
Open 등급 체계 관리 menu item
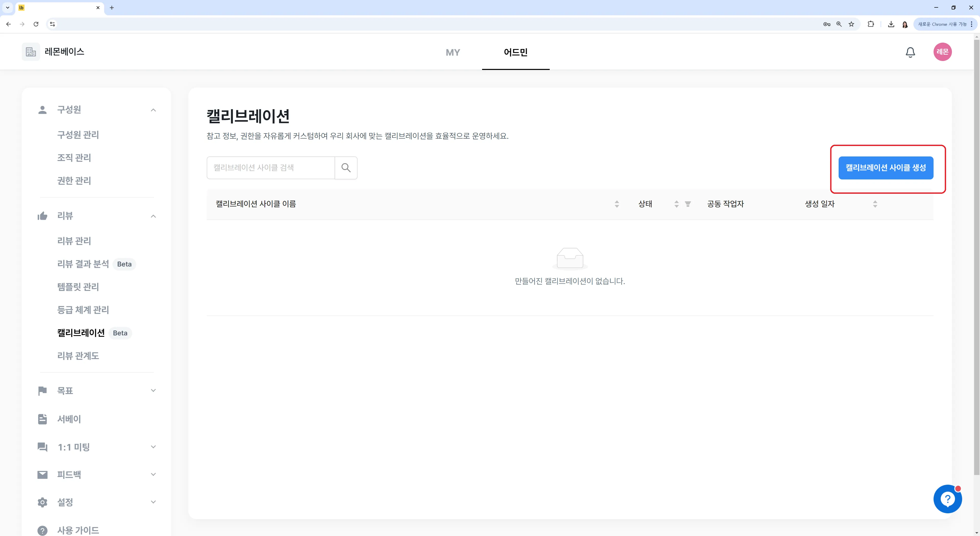coord(83,310)
